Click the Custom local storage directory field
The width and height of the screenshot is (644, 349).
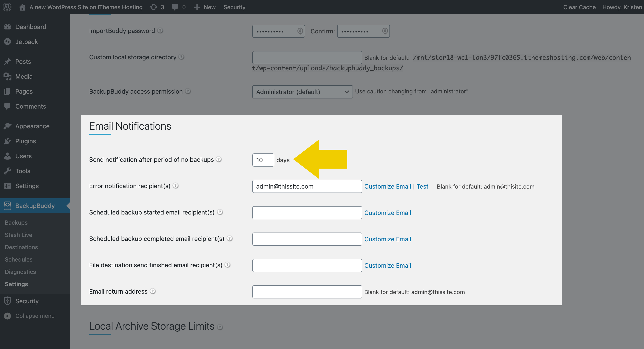pos(307,58)
